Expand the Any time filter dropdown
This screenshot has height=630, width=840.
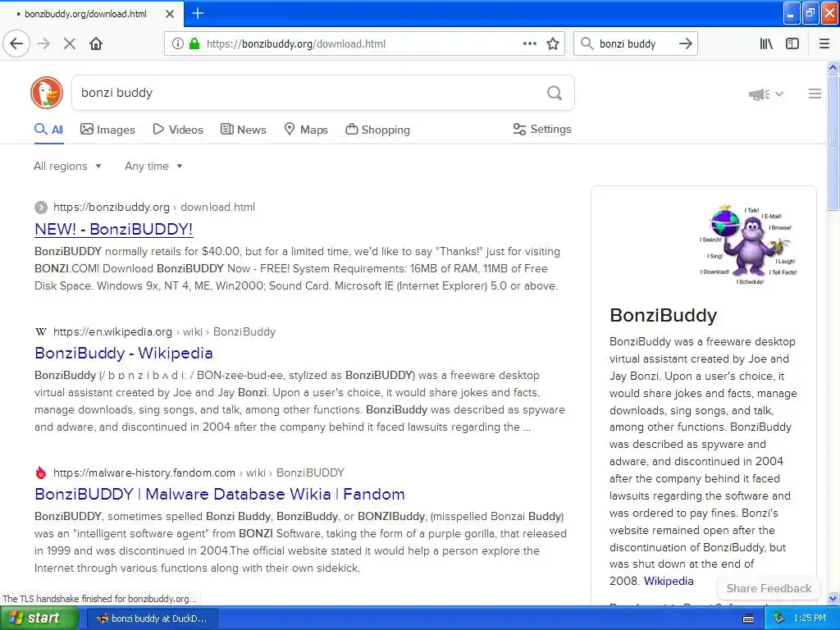[153, 166]
